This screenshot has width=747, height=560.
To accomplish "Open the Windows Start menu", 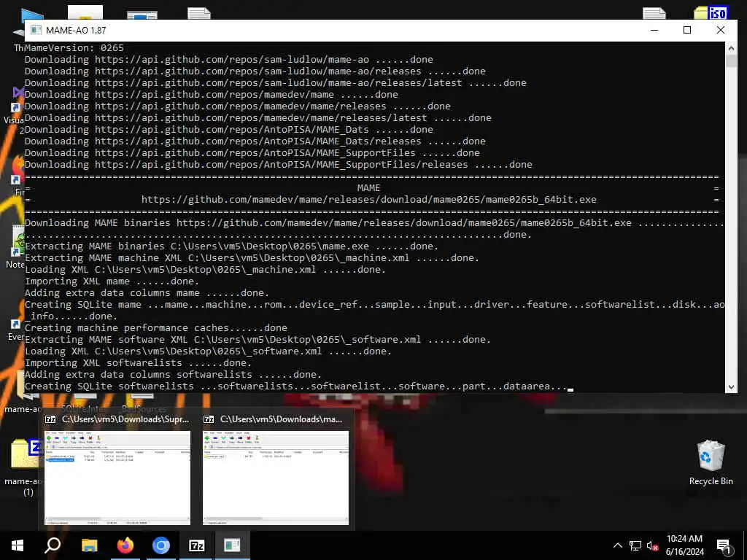I will coord(18,545).
